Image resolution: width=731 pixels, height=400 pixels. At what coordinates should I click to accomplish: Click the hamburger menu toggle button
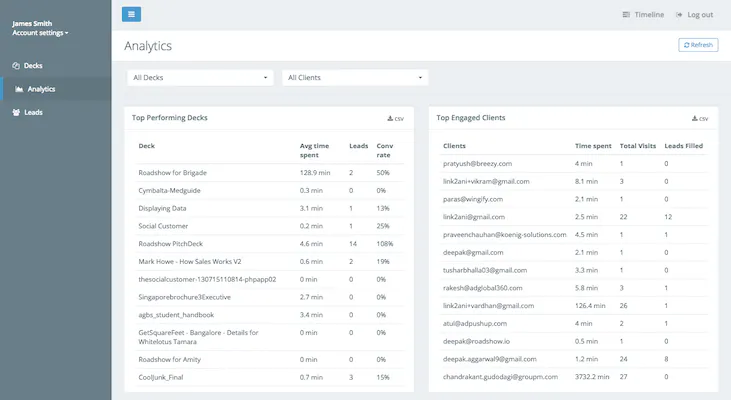point(131,14)
